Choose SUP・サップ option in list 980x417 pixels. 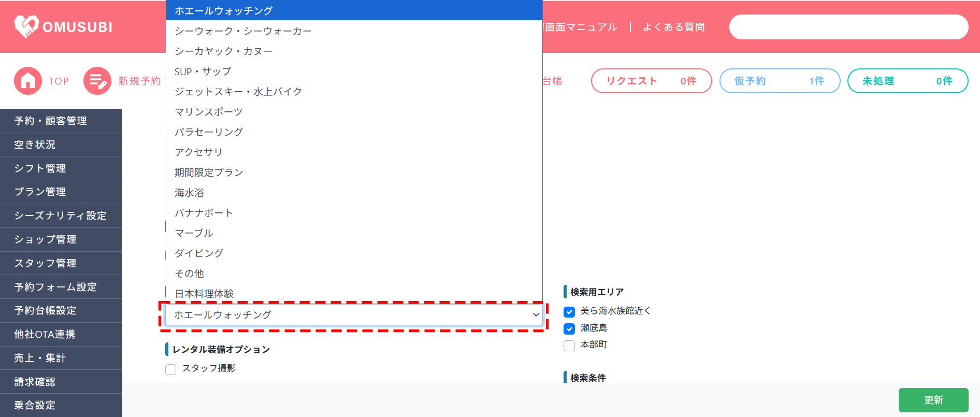tap(203, 71)
